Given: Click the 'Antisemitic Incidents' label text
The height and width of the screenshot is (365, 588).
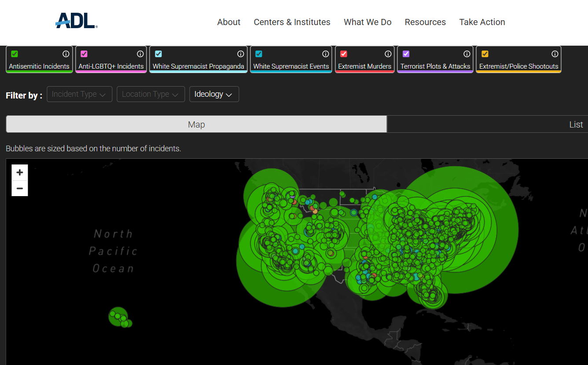Looking at the screenshot, I should pos(39,66).
